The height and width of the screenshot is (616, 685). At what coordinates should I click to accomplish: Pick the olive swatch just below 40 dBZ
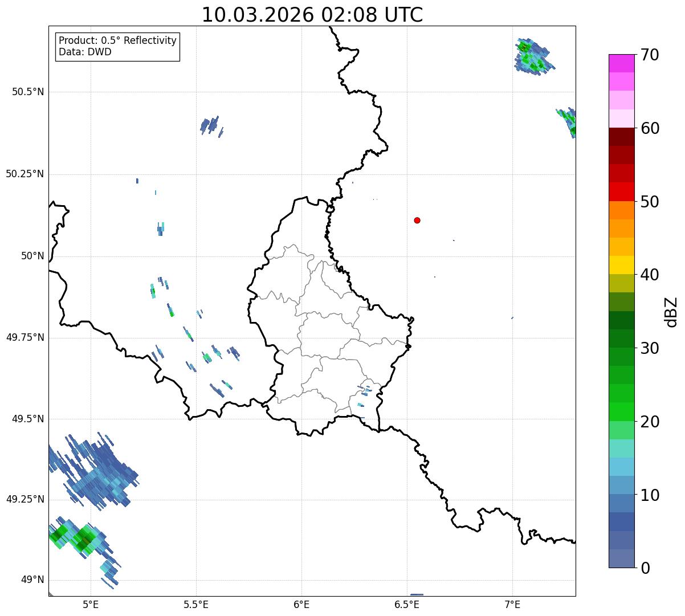pyautogui.click(x=621, y=283)
